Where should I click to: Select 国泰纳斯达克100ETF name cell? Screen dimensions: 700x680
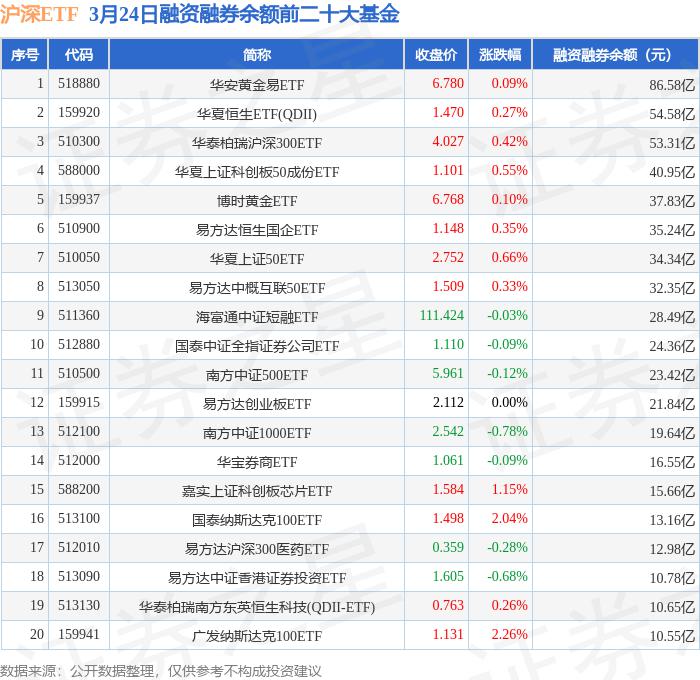coord(257,520)
